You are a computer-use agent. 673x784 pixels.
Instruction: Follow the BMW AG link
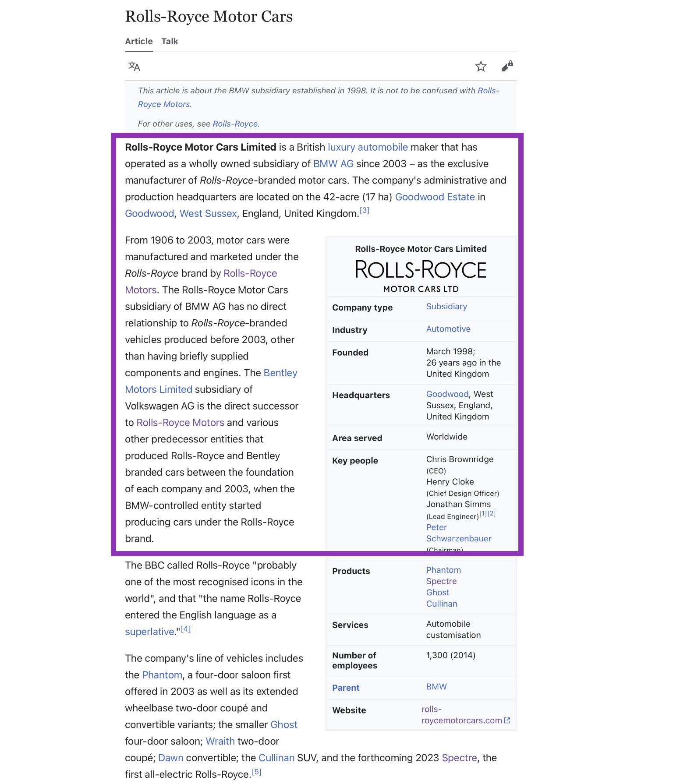tap(333, 164)
